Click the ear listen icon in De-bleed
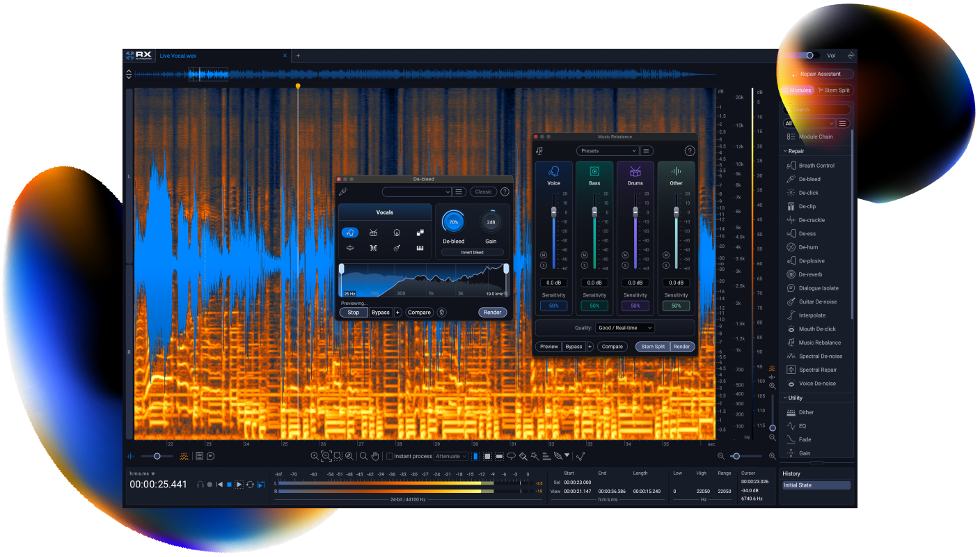The image size is (980, 557). point(441,313)
